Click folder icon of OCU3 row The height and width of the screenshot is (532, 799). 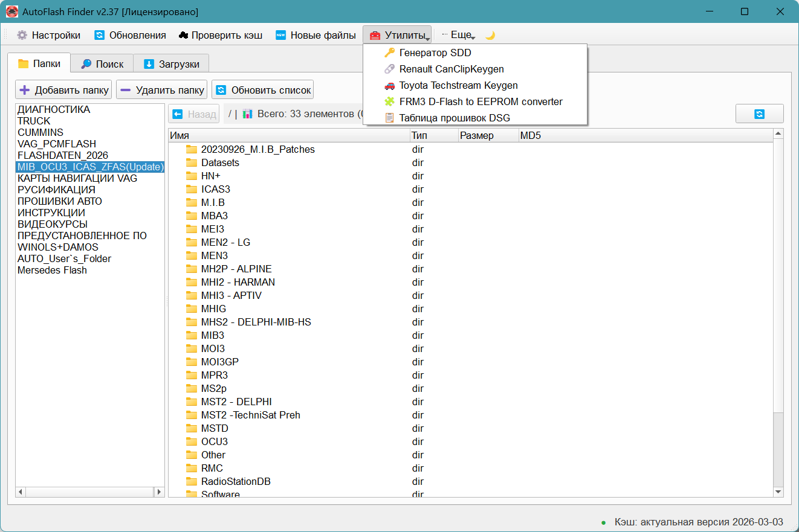pyautogui.click(x=192, y=441)
